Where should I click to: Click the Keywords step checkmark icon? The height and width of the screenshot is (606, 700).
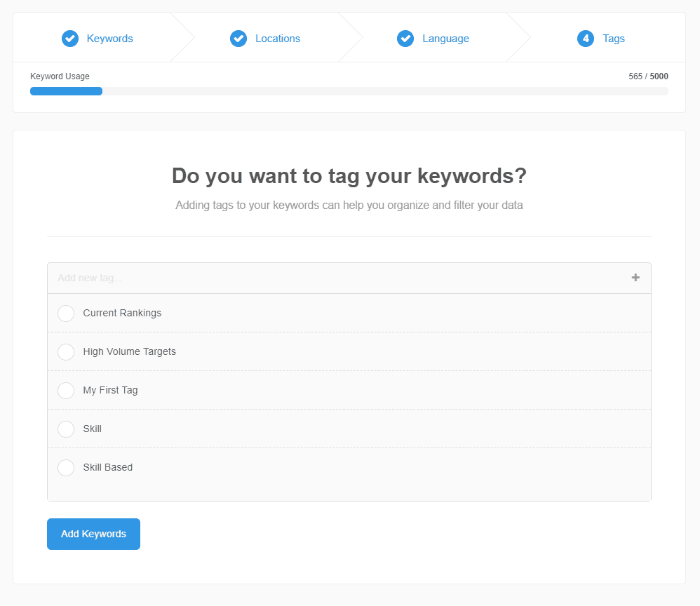click(70, 39)
